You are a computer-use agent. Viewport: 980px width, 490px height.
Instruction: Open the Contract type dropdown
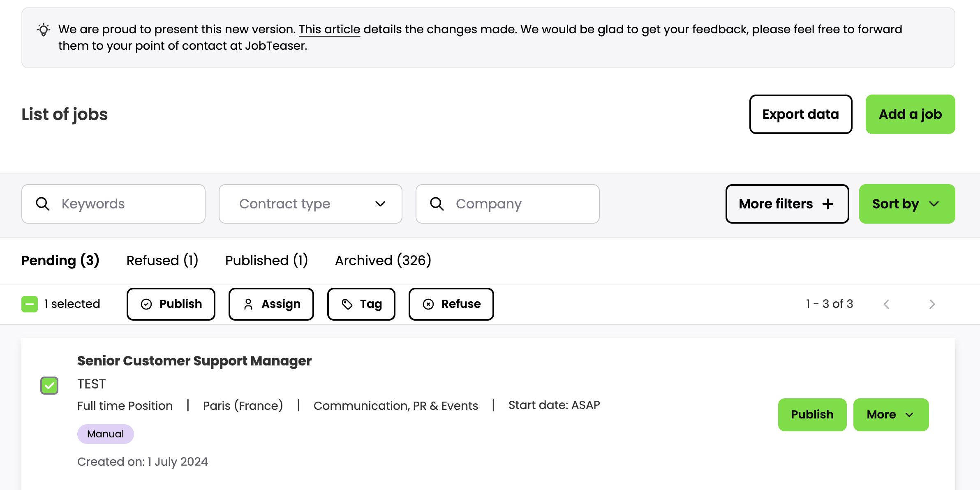(310, 204)
